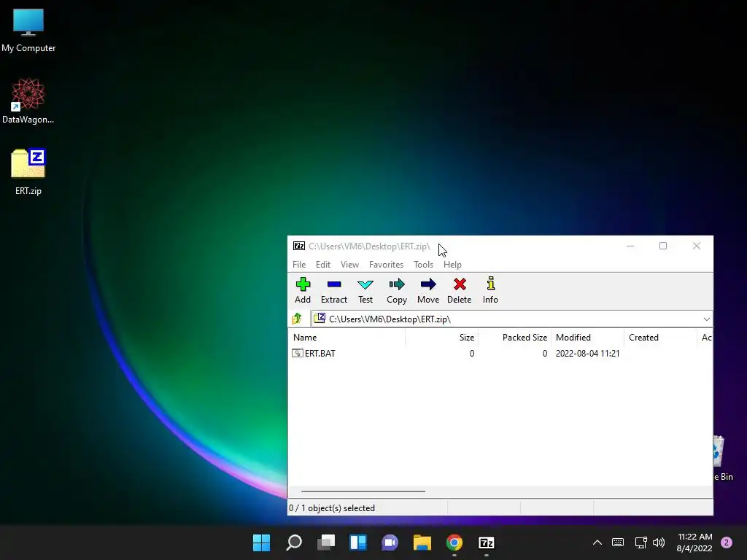Viewport: 747px width, 560px height.
Task: Open Task View from the taskbar
Action: coord(326,542)
